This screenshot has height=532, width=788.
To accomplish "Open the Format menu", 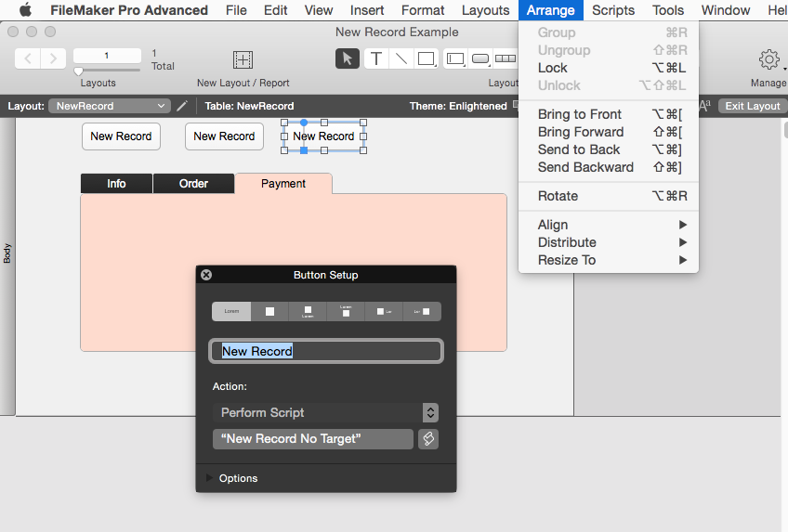I will tap(423, 10).
